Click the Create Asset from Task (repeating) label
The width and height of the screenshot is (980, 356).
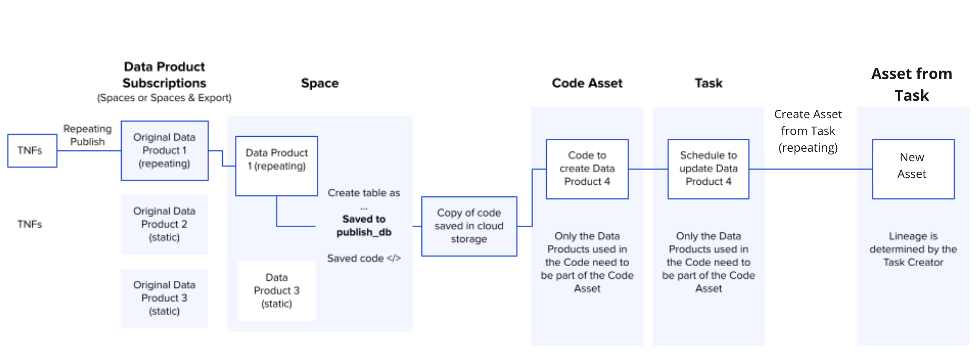tap(808, 131)
